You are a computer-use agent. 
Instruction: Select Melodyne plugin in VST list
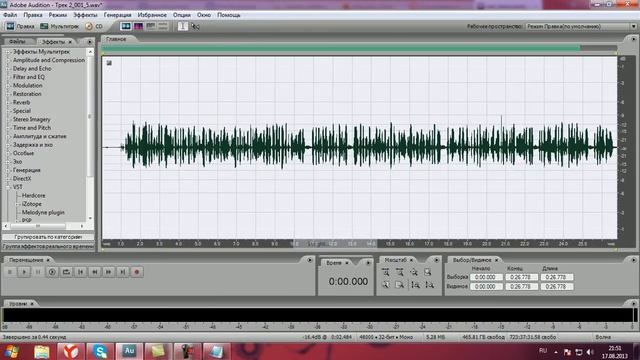click(x=43, y=213)
